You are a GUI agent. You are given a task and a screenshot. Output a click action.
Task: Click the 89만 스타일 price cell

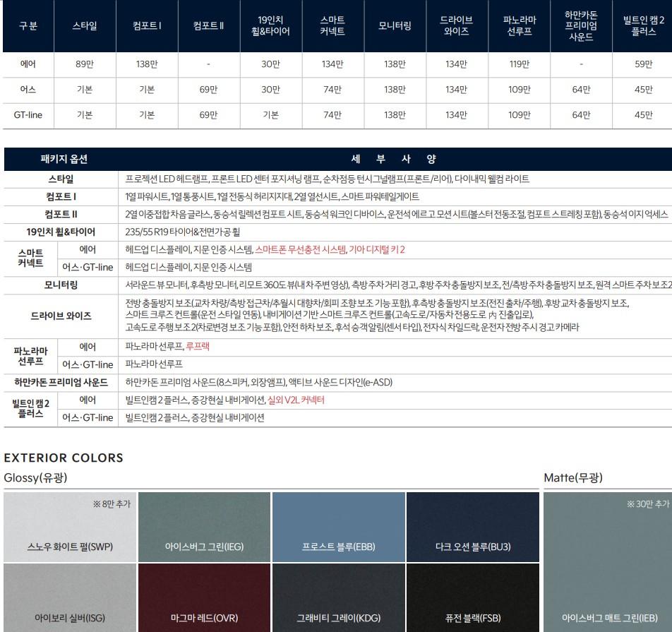85,64
